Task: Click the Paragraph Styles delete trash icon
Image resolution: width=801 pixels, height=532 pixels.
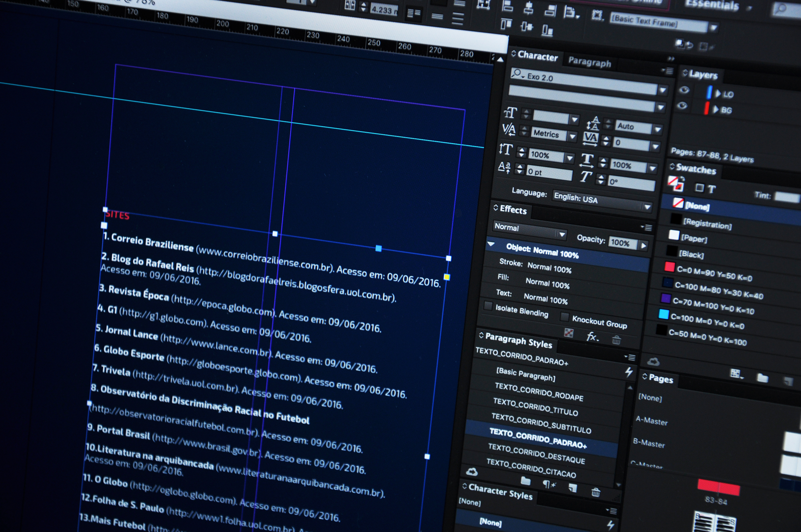Action: click(x=595, y=492)
